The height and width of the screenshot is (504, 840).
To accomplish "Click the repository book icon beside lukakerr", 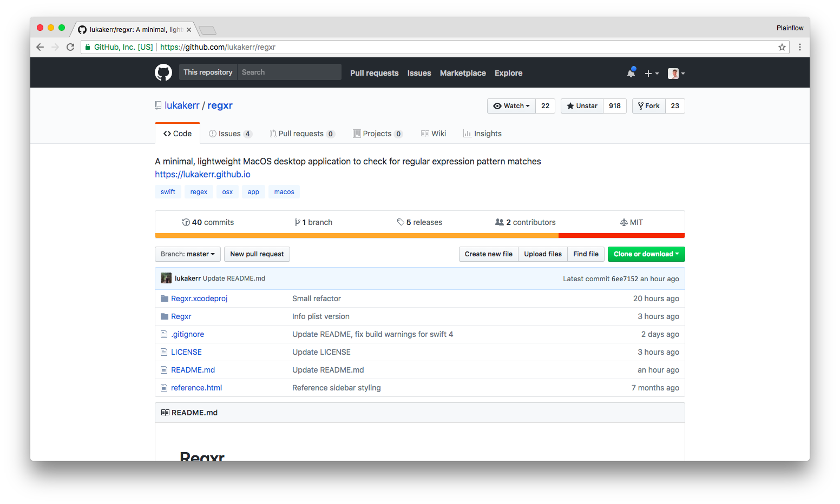I will point(158,105).
